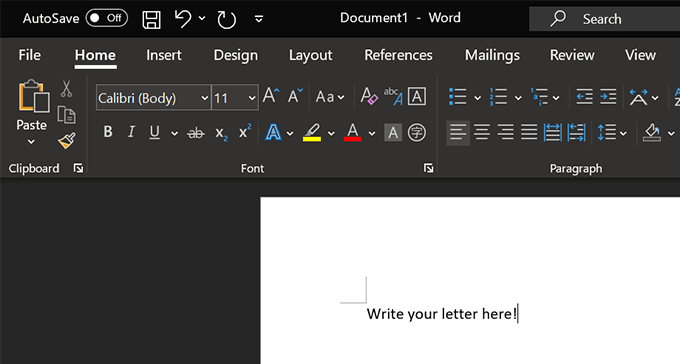Click the Phonetic Guide icon
The width and height of the screenshot is (680, 364).
tap(393, 96)
